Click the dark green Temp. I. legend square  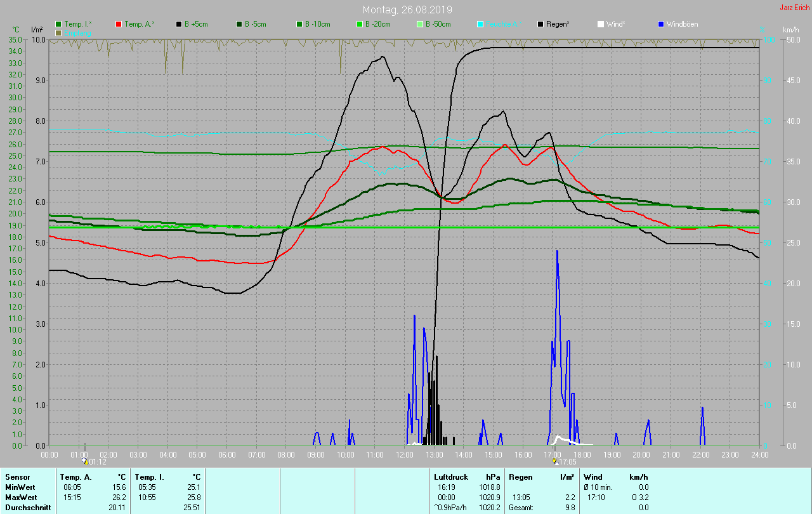click(x=59, y=24)
